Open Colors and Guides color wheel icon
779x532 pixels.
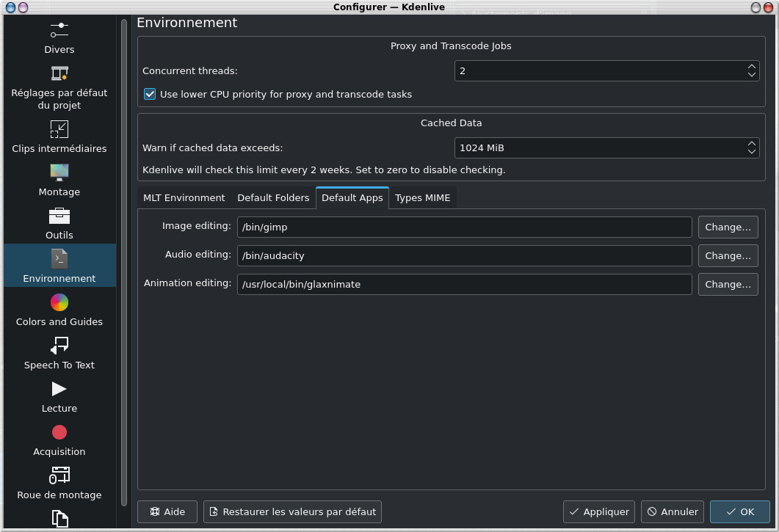[x=59, y=302]
